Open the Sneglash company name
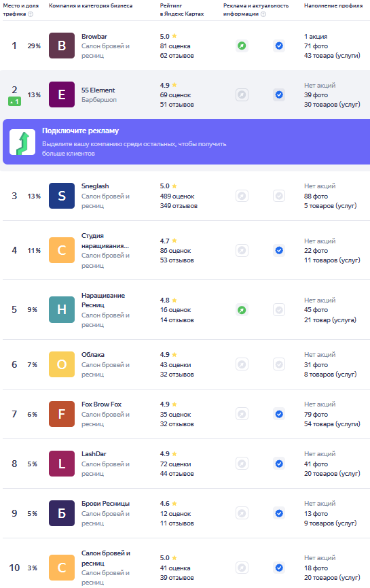Image resolution: width=370 pixels, height=588 pixels. point(95,186)
